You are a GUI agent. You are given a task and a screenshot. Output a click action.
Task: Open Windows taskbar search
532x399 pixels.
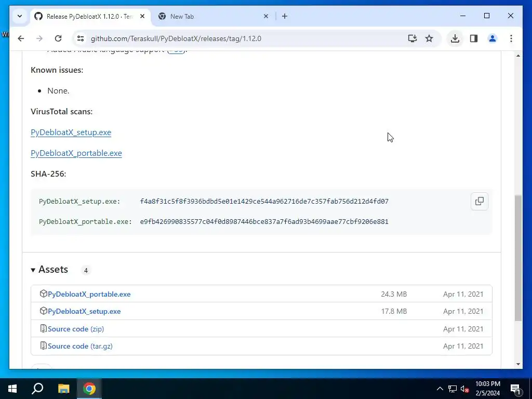[x=37, y=389]
